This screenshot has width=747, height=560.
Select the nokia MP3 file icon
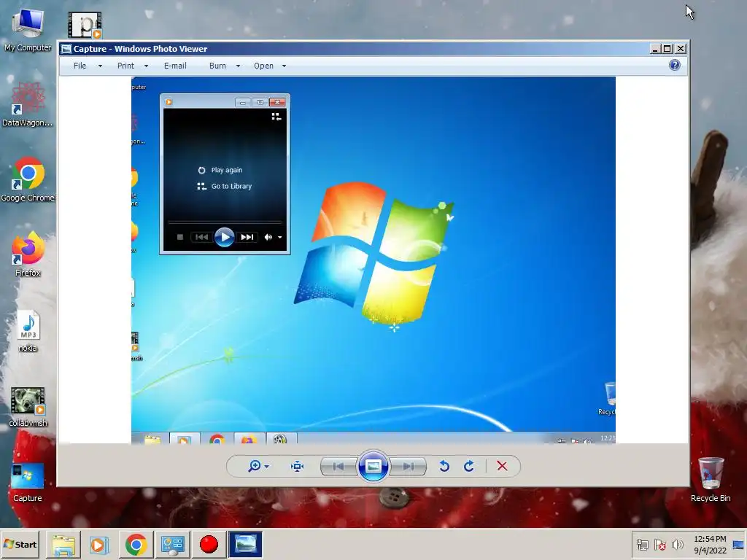(28, 331)
